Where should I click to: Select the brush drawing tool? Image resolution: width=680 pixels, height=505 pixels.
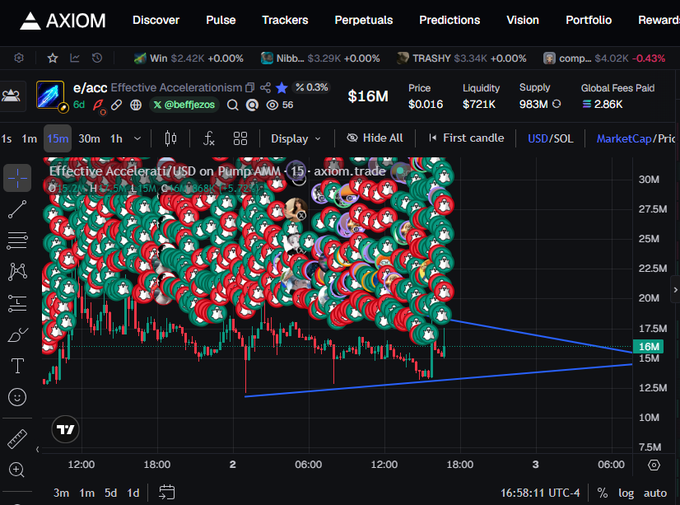click(17, 334)
